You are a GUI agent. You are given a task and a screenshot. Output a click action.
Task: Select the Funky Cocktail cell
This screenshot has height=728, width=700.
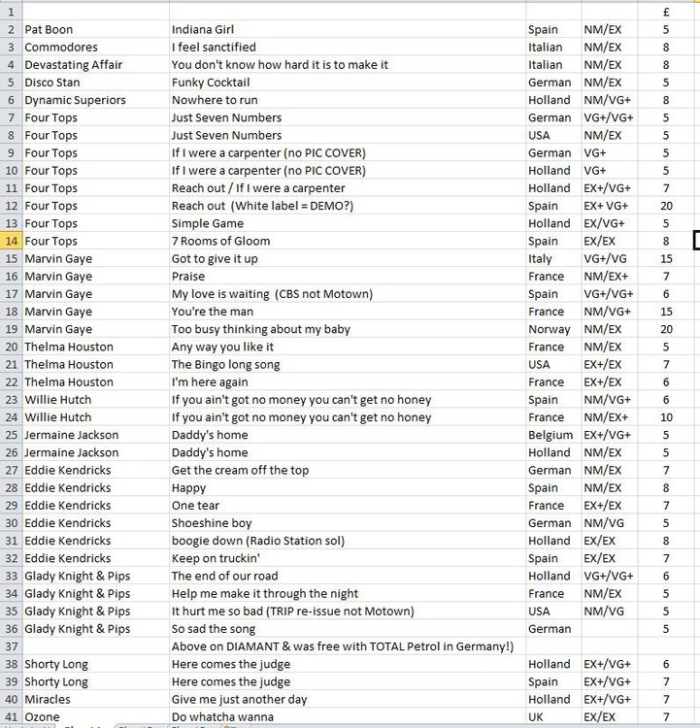tap(348, 83)
